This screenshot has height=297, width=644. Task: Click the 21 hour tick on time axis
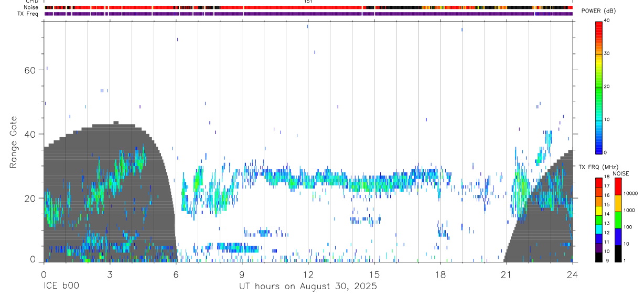point(506,273)
